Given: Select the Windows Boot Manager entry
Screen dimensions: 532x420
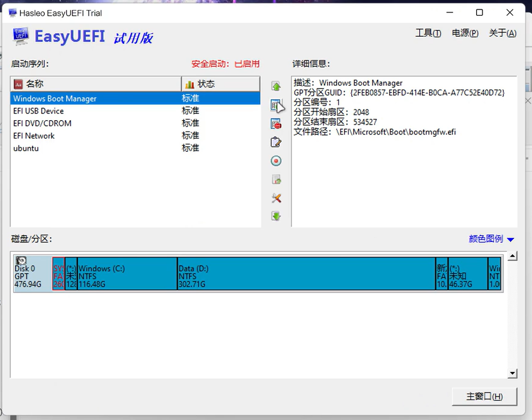Looking at the screenshot, I should [136, 98].
